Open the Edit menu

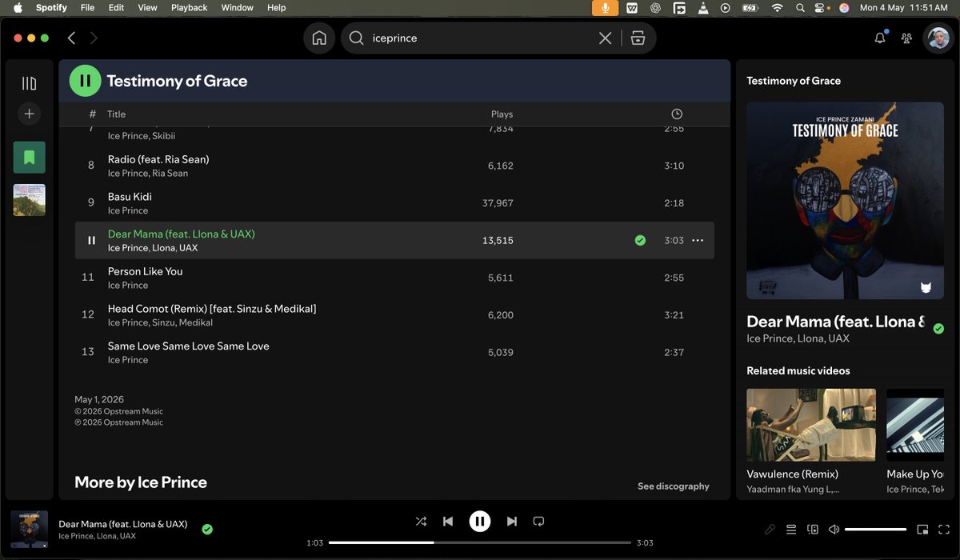pyautogui.click(x=116, y=8)
